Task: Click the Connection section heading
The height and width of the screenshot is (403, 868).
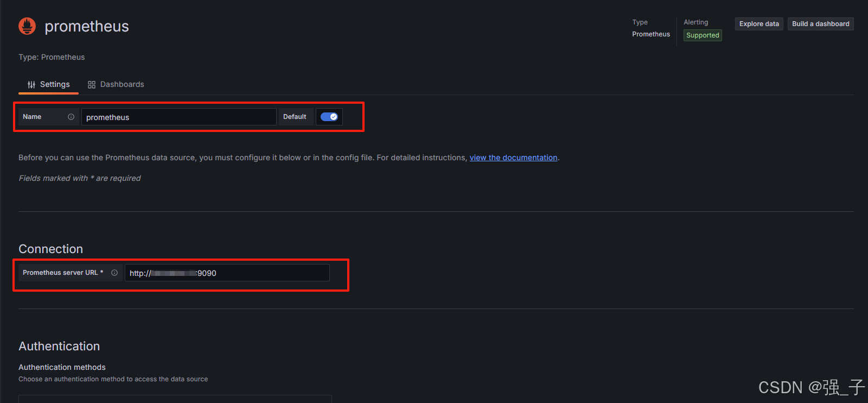Action: click(51, 249)
